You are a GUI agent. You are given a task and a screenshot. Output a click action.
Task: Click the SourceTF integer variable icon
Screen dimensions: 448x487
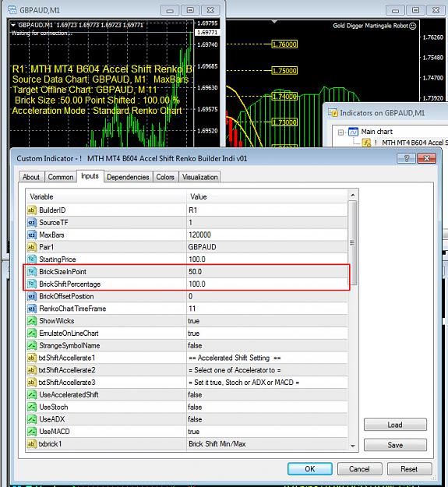click(32, 223)
